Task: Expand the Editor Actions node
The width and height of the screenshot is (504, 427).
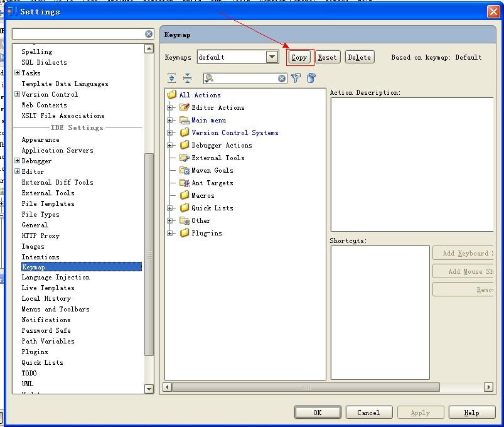Action: 169,107
